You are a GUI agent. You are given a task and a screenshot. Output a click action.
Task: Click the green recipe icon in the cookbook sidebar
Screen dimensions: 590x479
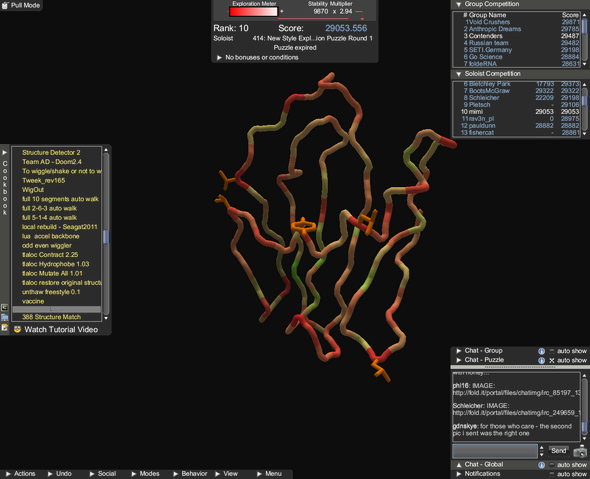[5, 308]
